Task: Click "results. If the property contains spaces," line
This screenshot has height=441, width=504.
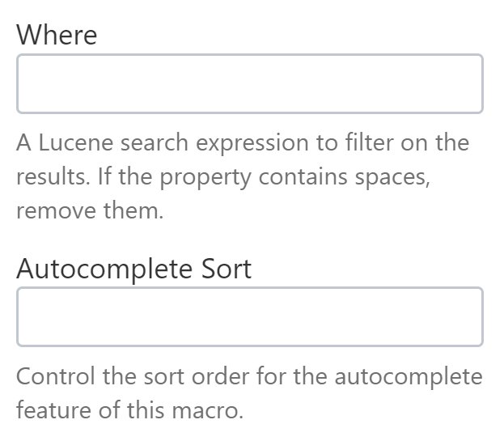Action: 222,177
